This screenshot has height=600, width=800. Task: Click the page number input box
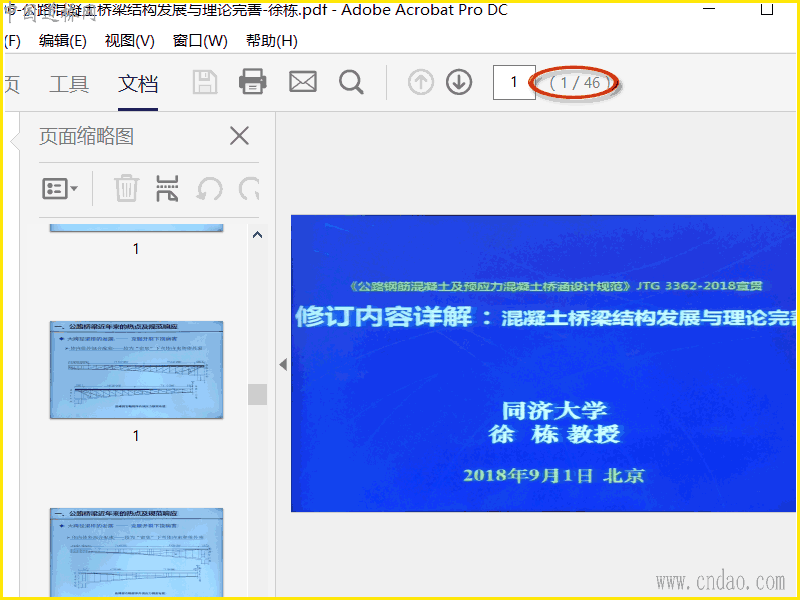514,82
